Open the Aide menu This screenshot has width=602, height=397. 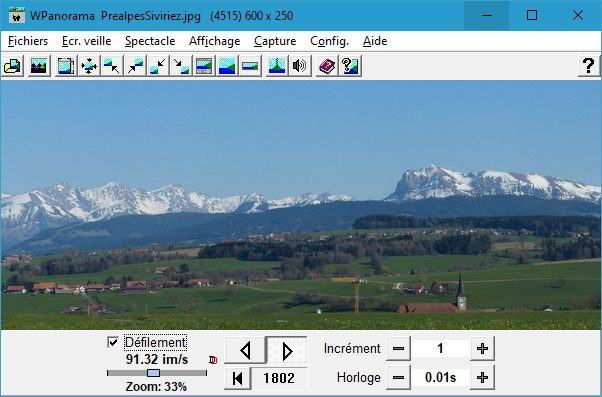click(x=375, y=41)
